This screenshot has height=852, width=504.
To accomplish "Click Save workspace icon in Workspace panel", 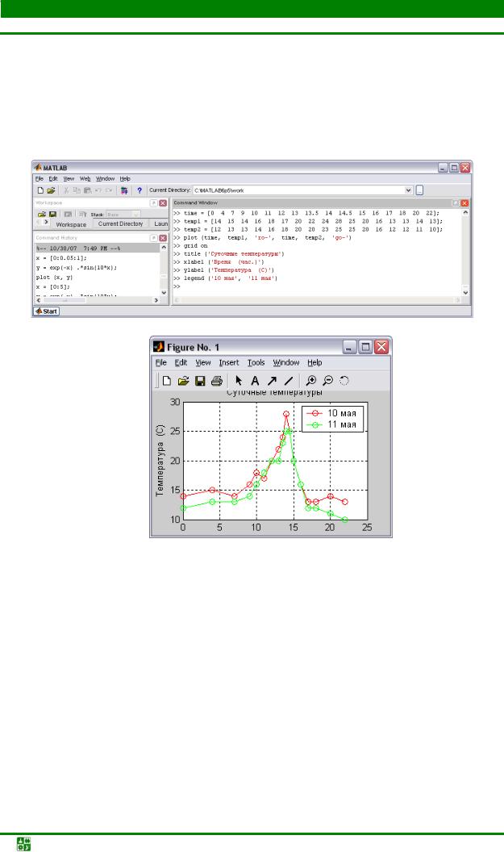I will (x=52, y=215).
